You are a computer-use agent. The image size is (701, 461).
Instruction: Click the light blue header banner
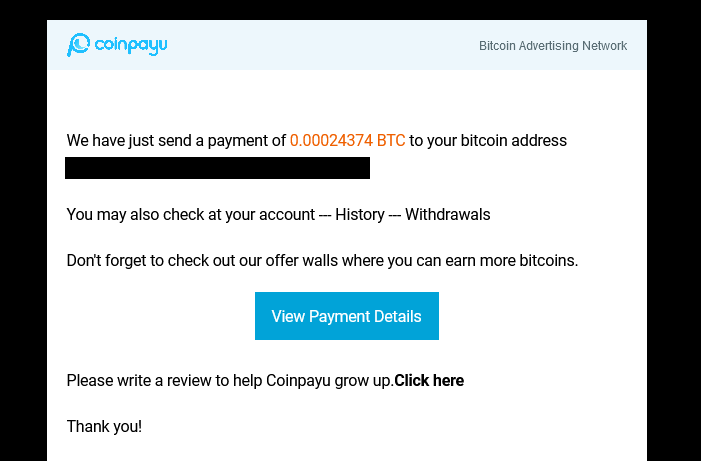tap(347, 45)
